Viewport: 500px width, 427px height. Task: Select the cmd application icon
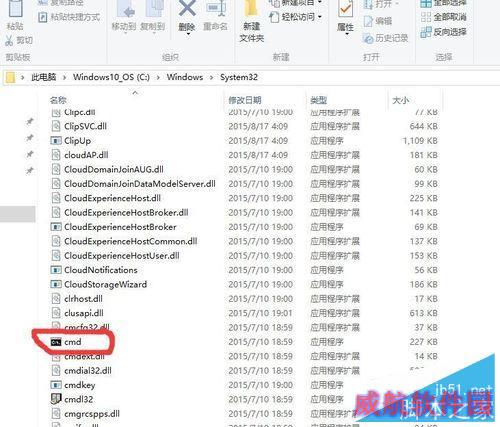coord(56,342)
